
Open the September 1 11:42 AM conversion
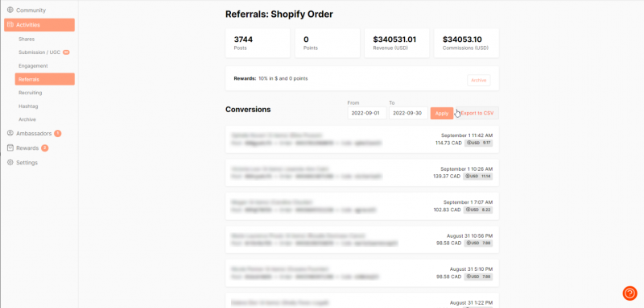[361, 139]
